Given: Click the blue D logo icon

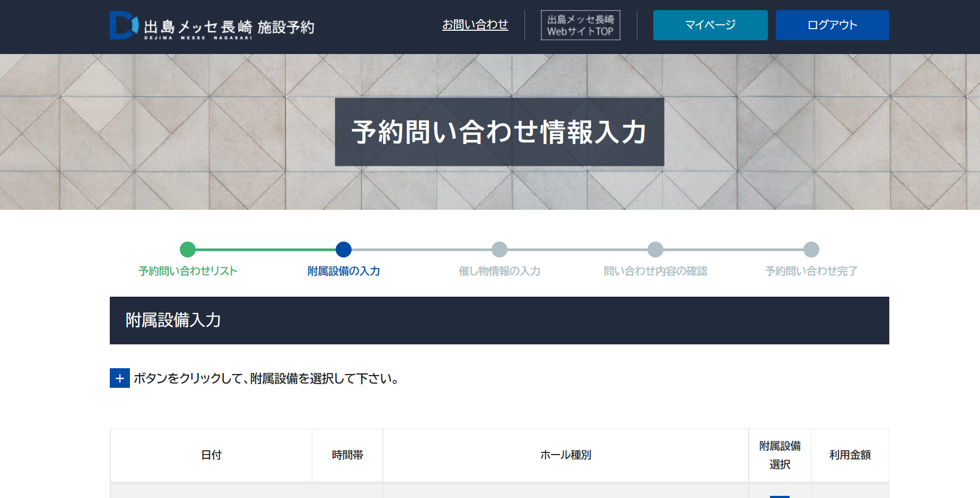Looking at the screenshot, I should [124, 25].
